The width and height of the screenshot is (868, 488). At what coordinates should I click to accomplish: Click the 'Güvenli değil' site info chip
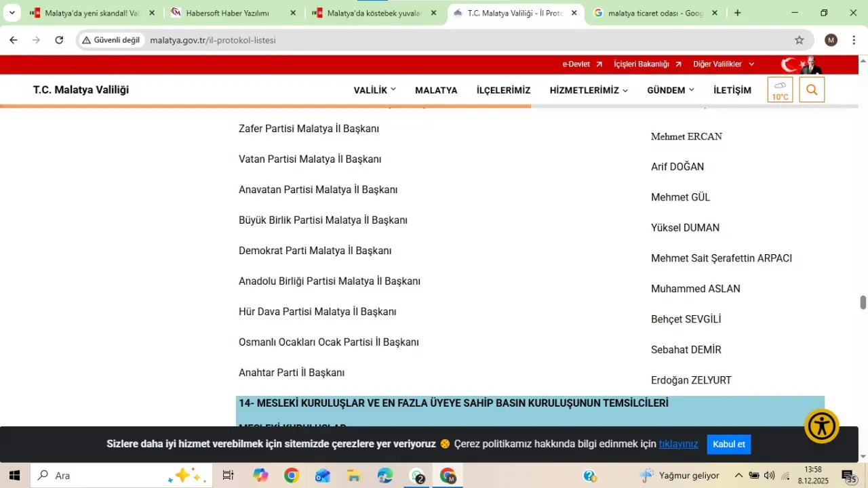(x=111, y=40)
